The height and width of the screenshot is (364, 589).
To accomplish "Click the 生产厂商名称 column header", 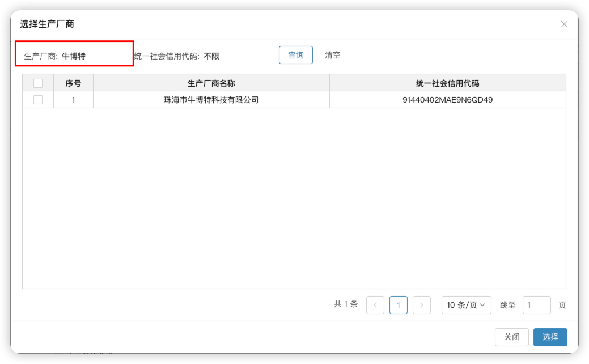I will pos(211,83).
